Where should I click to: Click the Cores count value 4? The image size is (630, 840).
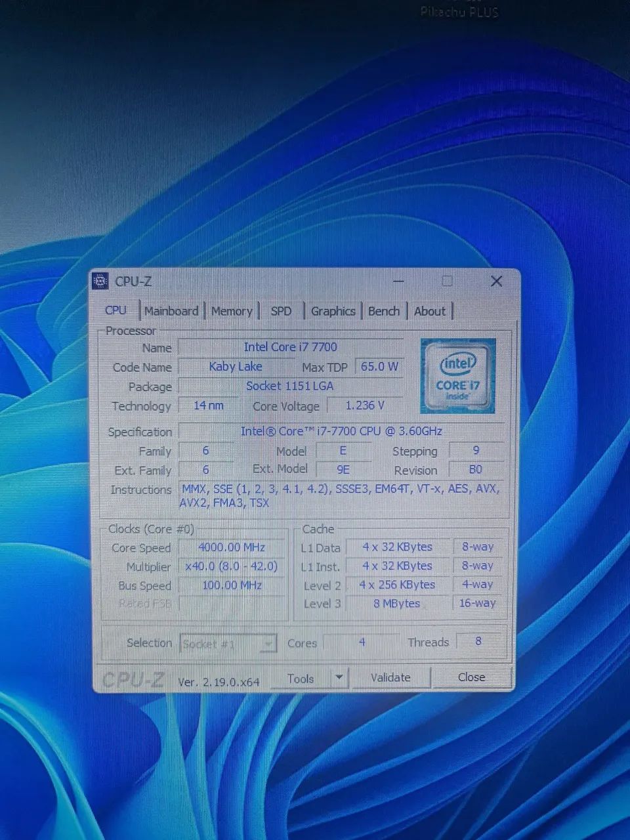point(362,642)
